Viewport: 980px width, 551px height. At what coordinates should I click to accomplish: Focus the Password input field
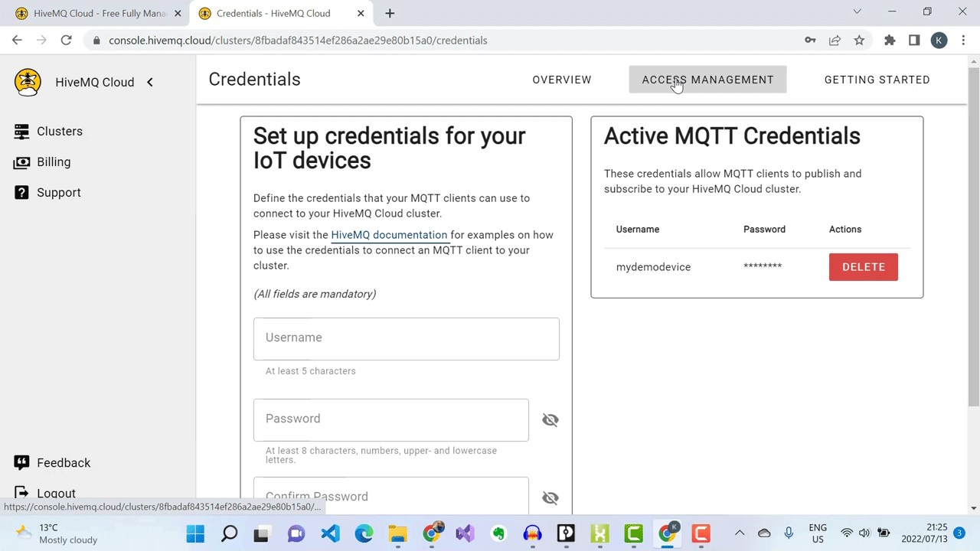(391, 420)
